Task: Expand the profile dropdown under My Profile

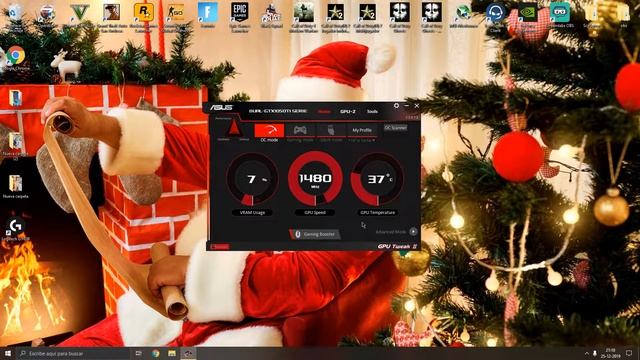Action: pyautogui.click(x=362, y=140)
